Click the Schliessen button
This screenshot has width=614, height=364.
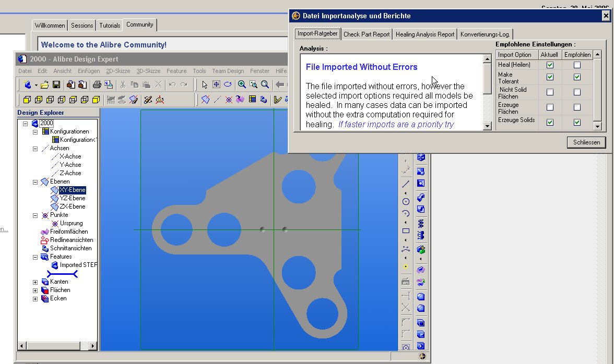click(x=586, y=142)
